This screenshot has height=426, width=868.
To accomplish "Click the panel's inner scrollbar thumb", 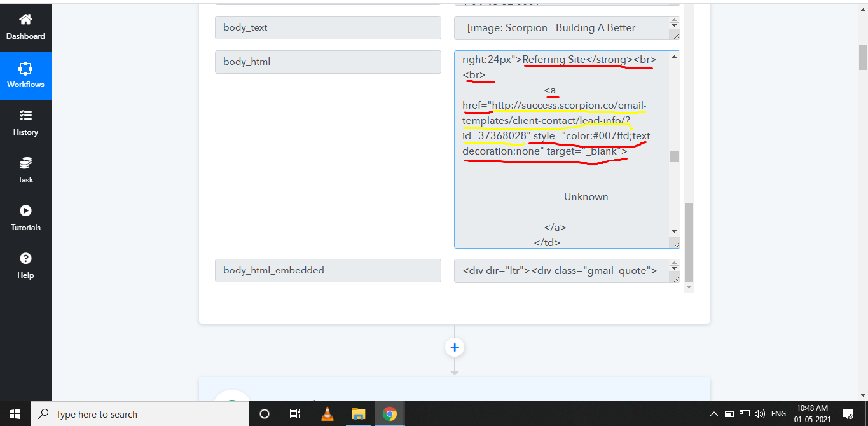I will [689, 242].
